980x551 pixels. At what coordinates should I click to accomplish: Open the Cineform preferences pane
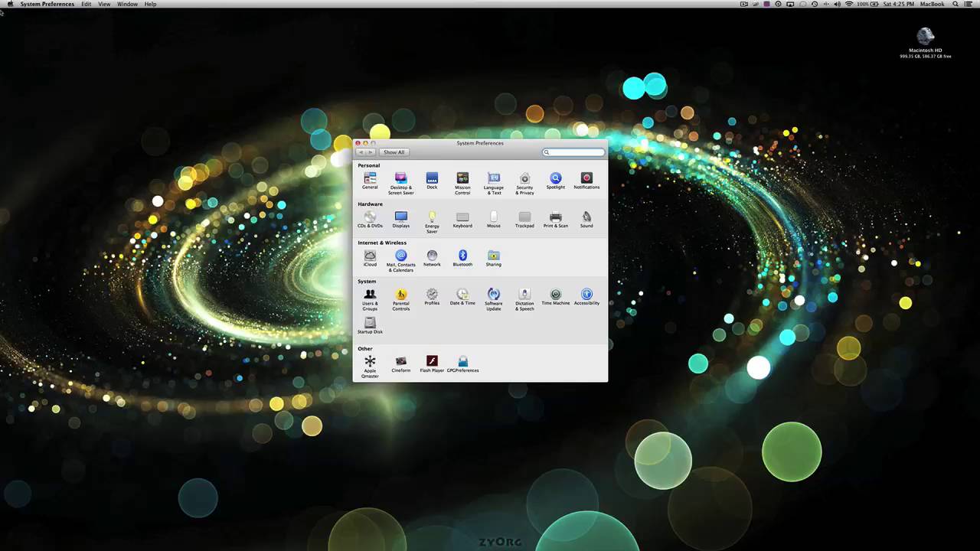[x=400, y=364]
